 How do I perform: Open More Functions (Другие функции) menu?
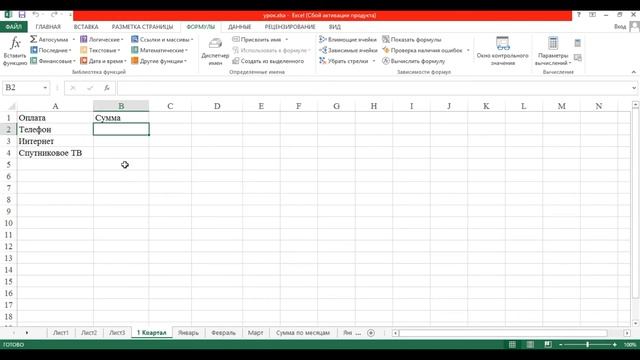click(x=159, y=61)
